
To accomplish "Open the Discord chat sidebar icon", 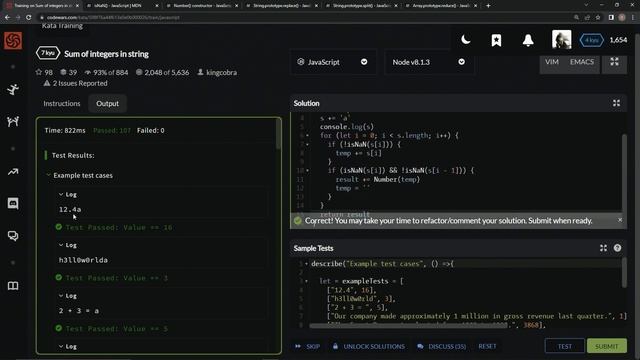I will tap(13, 203).
